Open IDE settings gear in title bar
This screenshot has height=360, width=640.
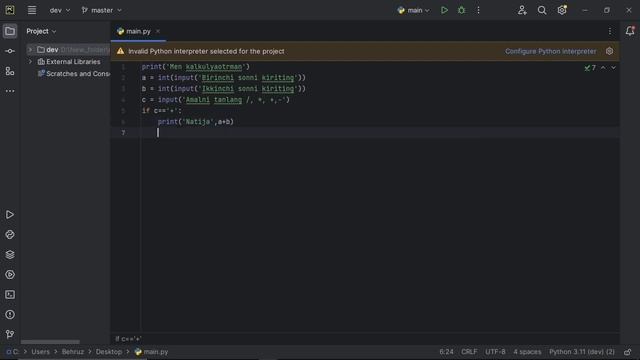pyautogui.click(x=562, y=10)
